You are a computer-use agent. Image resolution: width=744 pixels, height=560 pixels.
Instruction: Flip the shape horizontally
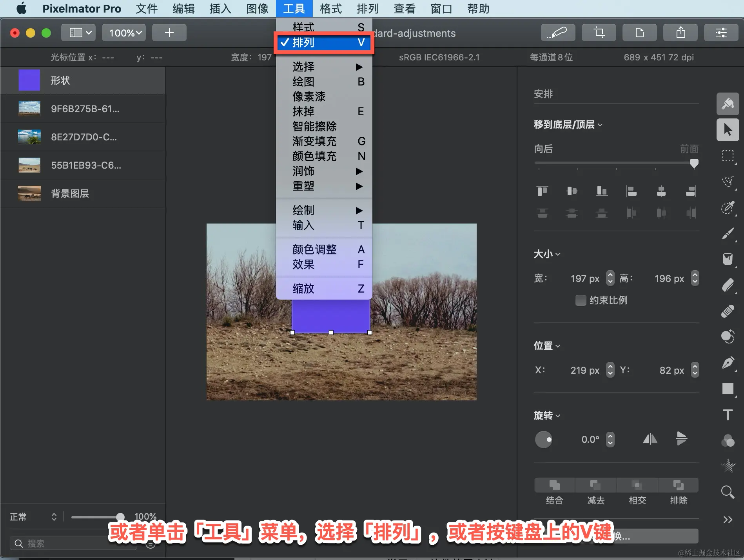(650, 439)
